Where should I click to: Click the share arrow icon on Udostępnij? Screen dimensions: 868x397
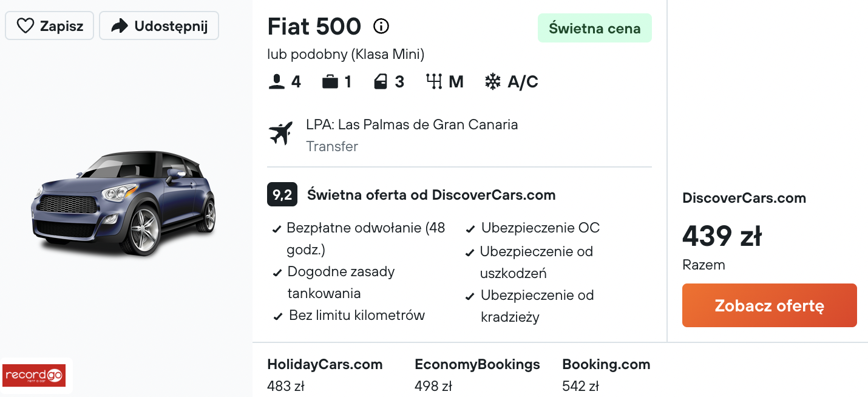pos(120,26)
